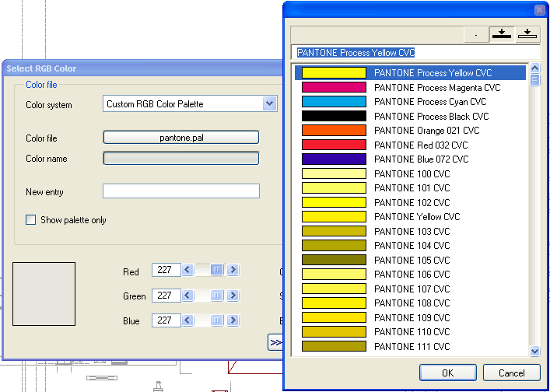Viewport: 550px width, 392px height.
Task: Select PANTONE Process Black CVC
Action: 410,116
